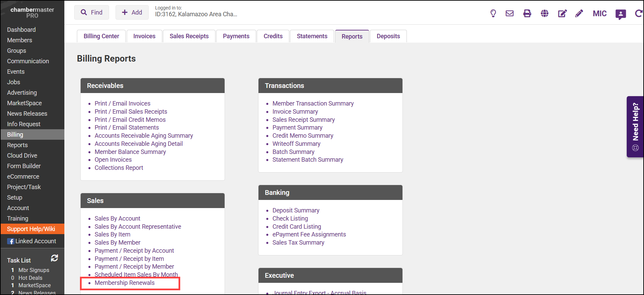Open Accounts Receivable Aging Summary report

(144, 136)
